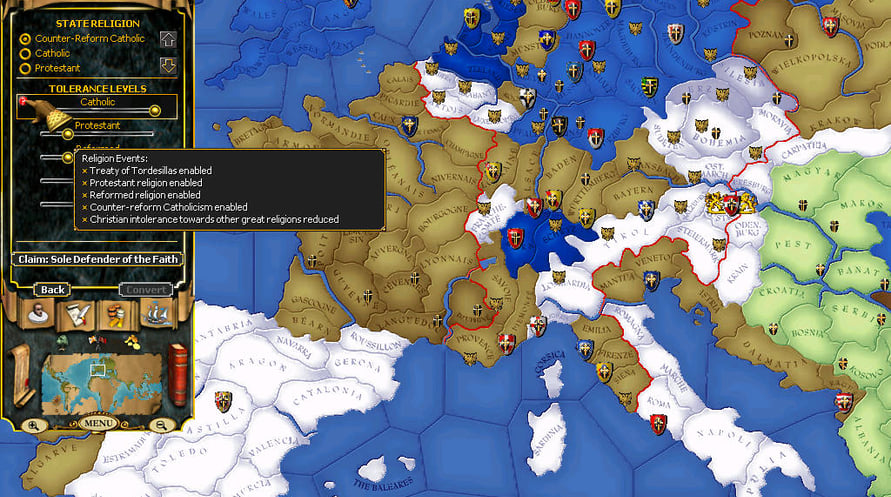Go Back from the religion panel
This screenshot has width=891, height=497.
tap(52, 290)
